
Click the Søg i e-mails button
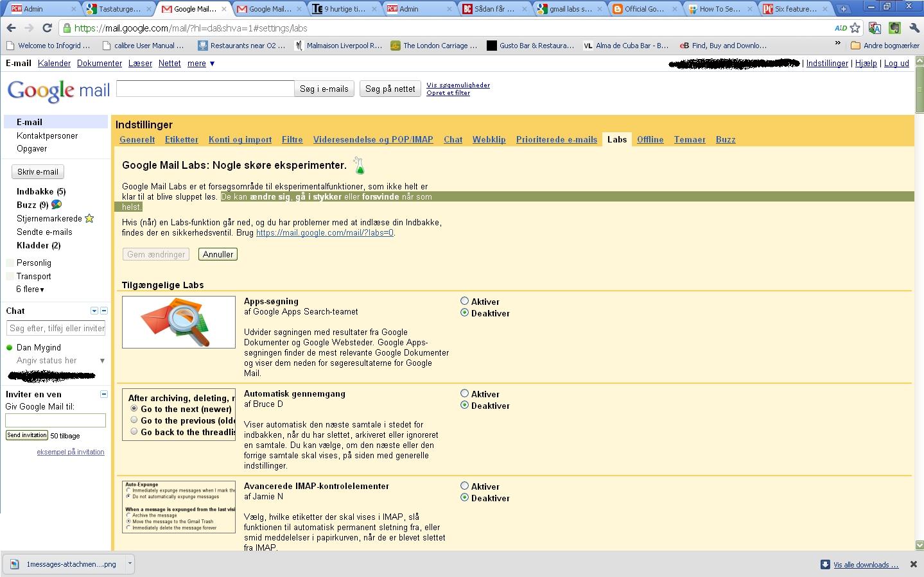(x=324, y=89)
